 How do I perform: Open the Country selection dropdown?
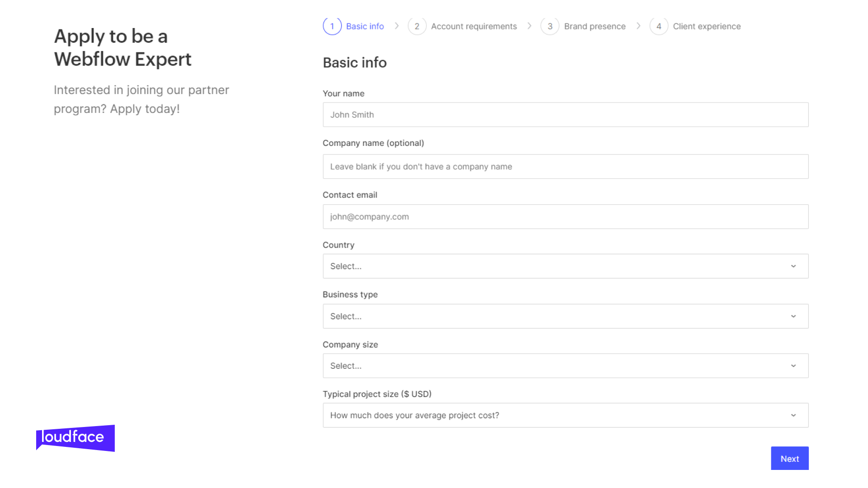[565, 266]
